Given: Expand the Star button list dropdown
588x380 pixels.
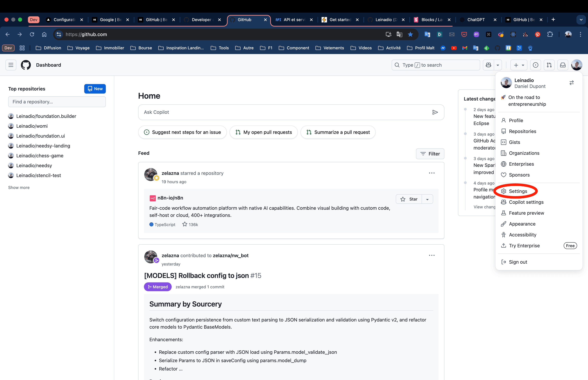Looking at the screenshot, I should point(427,199).
